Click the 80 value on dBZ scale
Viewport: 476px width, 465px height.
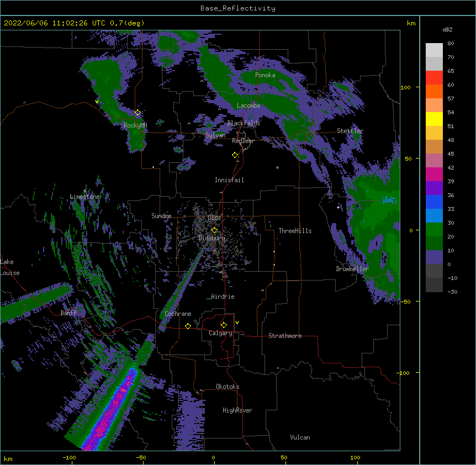click(451, 44)
